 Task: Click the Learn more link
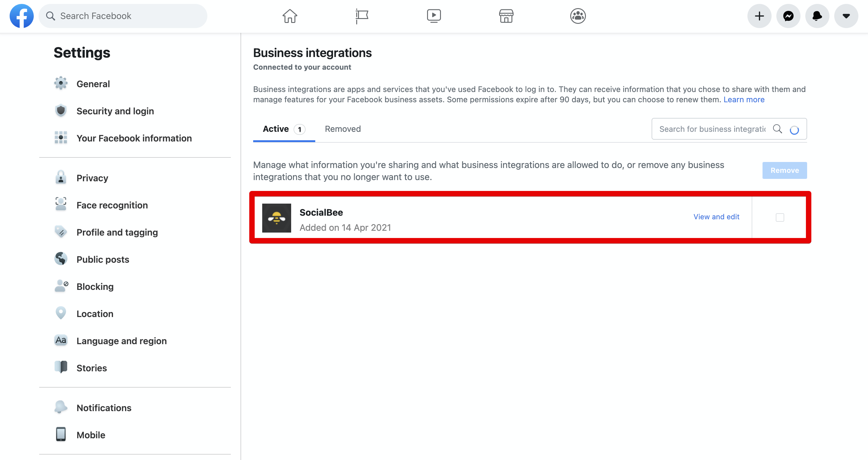(744, 100)
